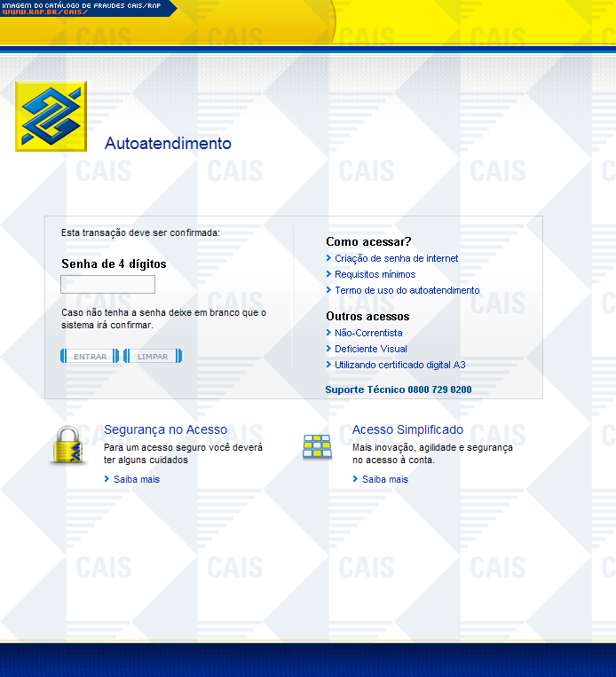Screen dimensions: 616x677
Task: Focus the Senha de 4 dígitos field
Action: (x=107, y=285)
